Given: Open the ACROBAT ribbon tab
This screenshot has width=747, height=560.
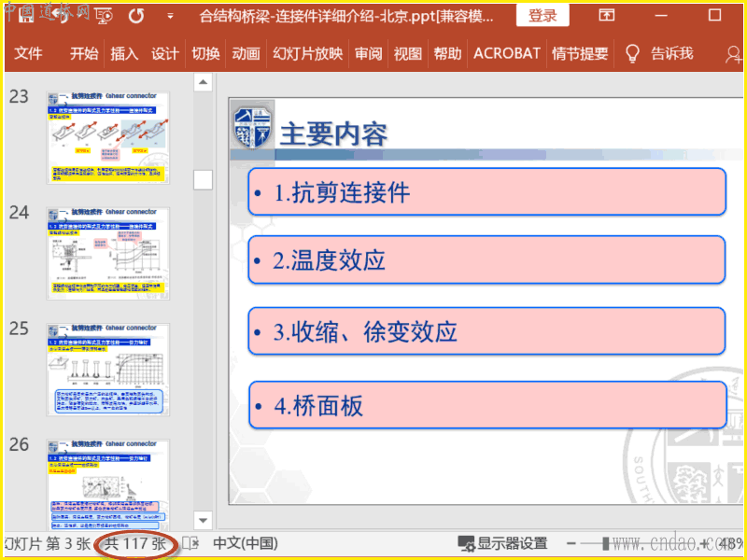Looking at the screenshot, I should (x=507, y=53).
